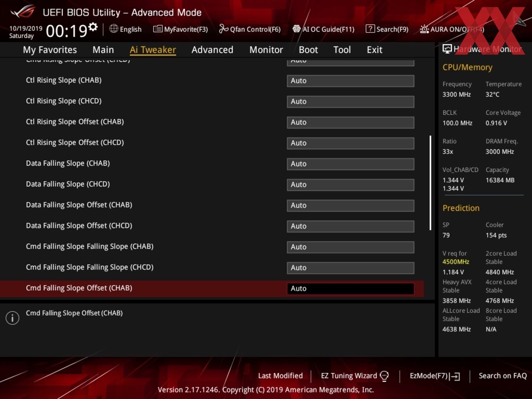Open Cmd Falling Slope Falling Slope (CHCD) field

pyautogui.click(x=350, y=268)
